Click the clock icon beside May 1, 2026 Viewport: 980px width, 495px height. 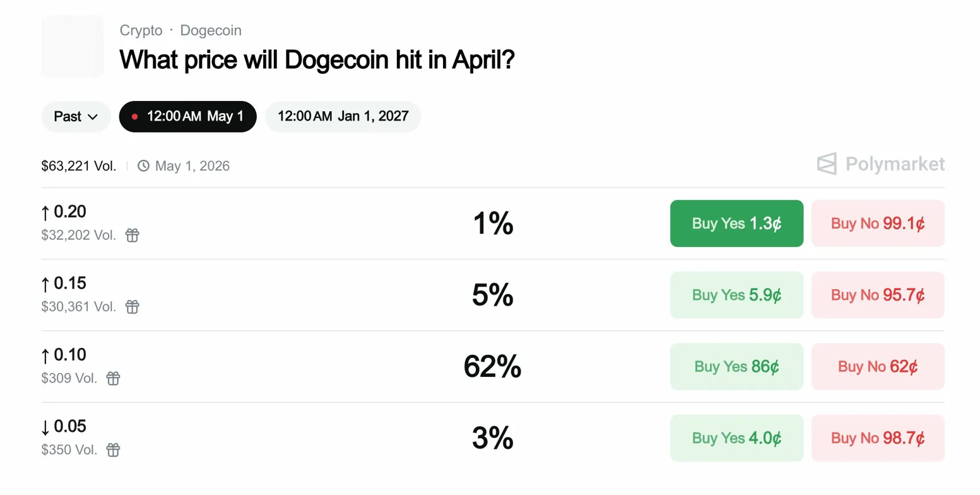tap(144, 165)
